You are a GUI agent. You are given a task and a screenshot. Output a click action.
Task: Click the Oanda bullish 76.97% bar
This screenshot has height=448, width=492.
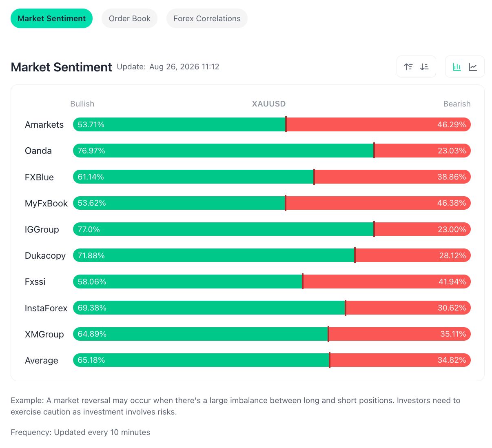tap(223, 151)
